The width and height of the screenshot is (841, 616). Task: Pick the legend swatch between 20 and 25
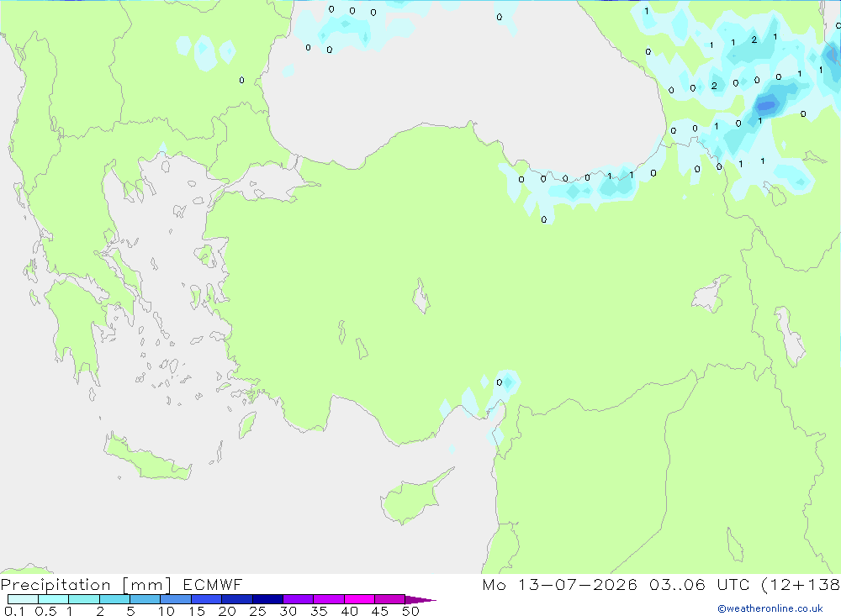pos(237,599)
